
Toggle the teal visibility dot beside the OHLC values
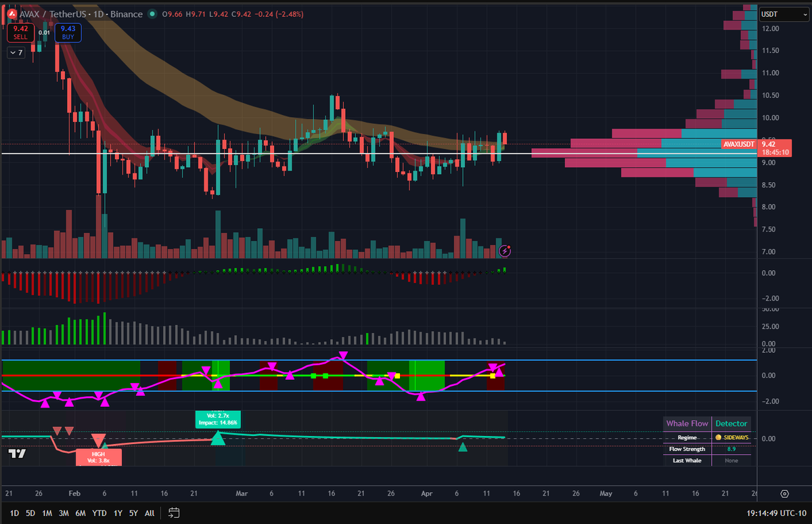click(x=153, y=14)
